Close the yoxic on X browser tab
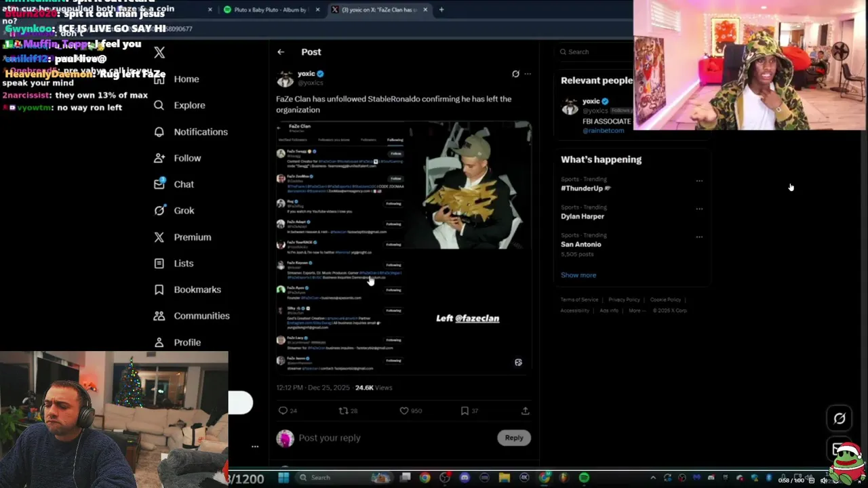The image size is (868, 488). pyautogui.click(x=425, y=9)
